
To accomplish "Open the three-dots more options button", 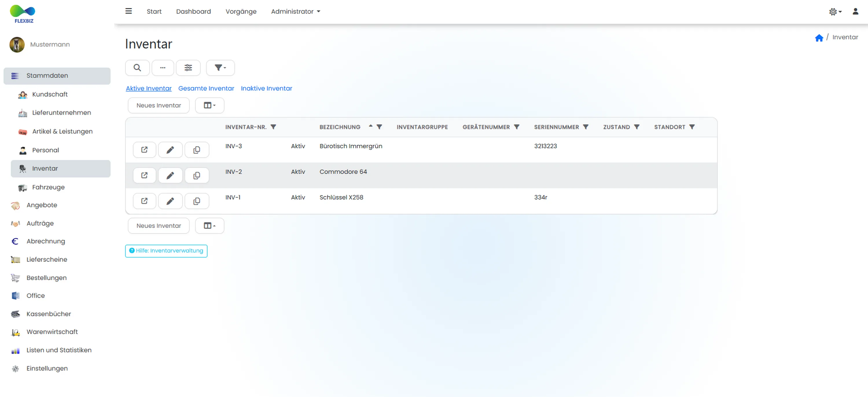I will 163,68.
